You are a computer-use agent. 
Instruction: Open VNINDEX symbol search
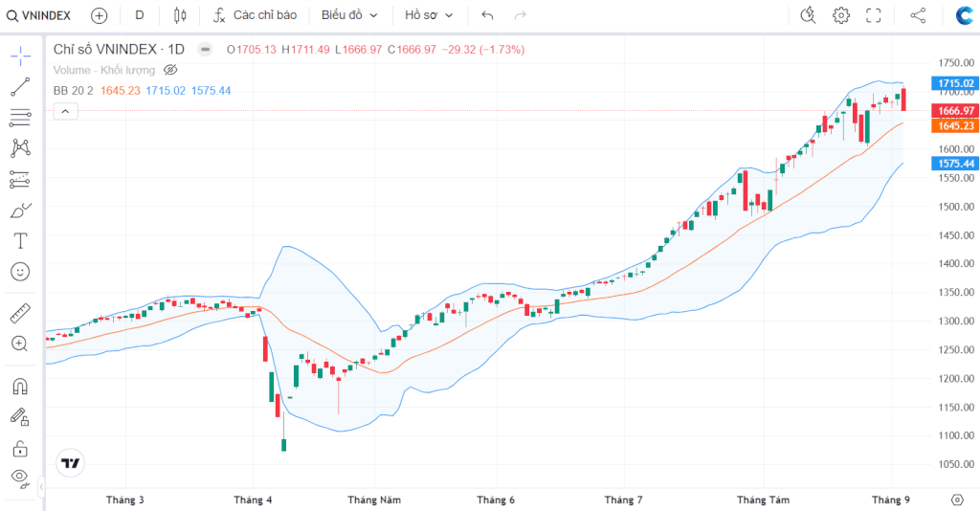(38, 15)
